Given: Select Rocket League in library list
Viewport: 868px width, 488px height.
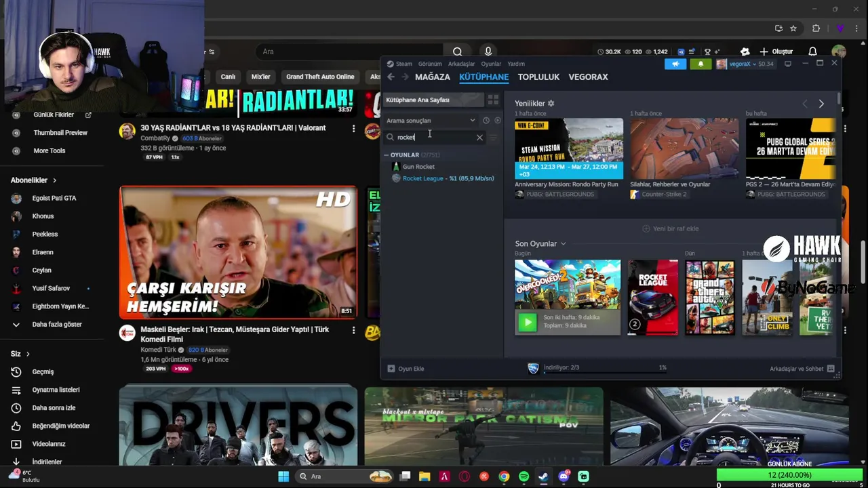Looking at the screenshot, I should (443, 178).
